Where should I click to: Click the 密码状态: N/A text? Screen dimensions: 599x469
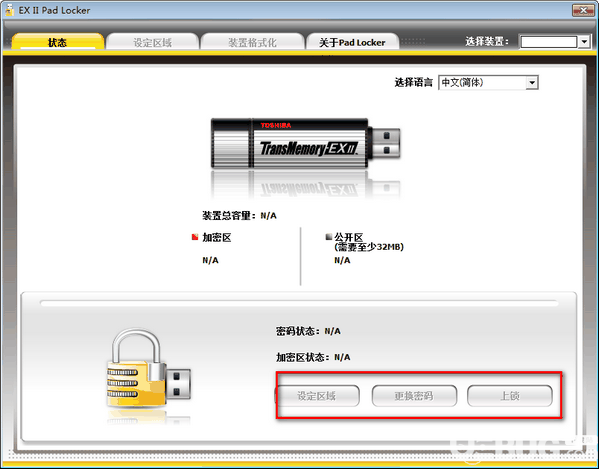(x=308, y=331)
